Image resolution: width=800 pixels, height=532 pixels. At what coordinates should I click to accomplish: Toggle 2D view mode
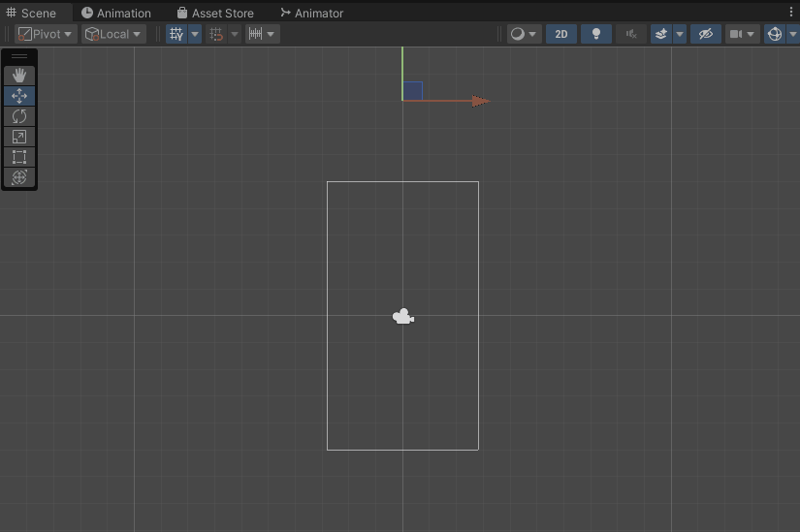(561, 34)
